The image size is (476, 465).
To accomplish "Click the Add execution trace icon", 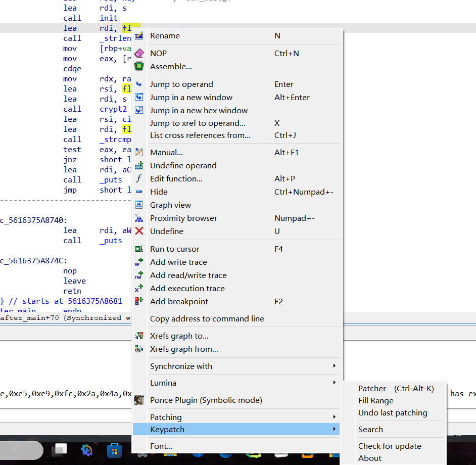I will click(139, 288).
